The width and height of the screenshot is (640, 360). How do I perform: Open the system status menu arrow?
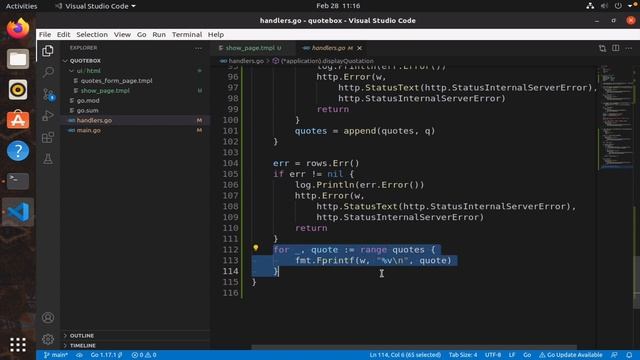click(630, 6)
